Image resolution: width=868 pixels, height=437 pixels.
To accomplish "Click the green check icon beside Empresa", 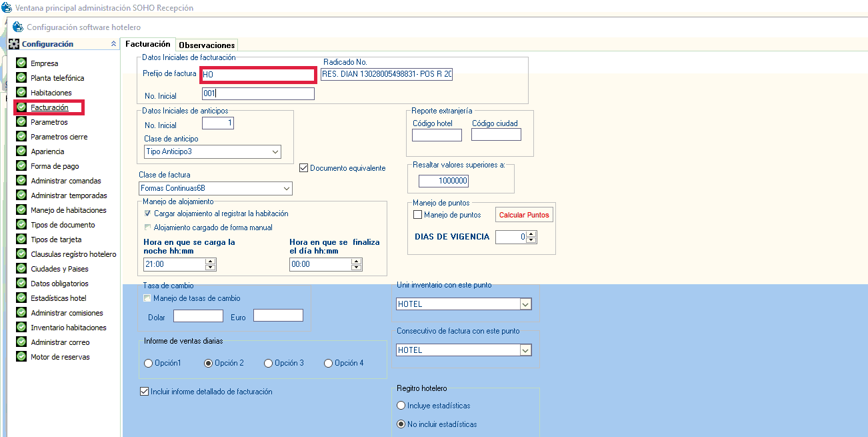I will click(x=21, y=63).
